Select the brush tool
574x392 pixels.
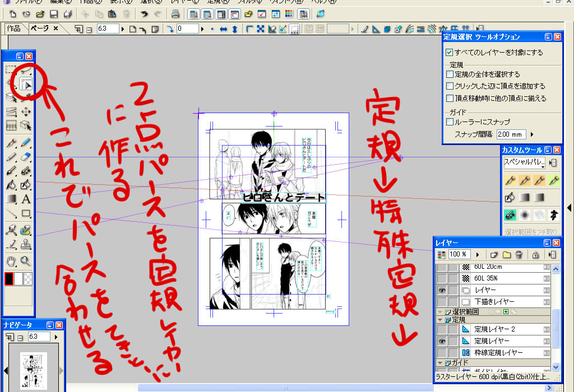tap(11, 171)
